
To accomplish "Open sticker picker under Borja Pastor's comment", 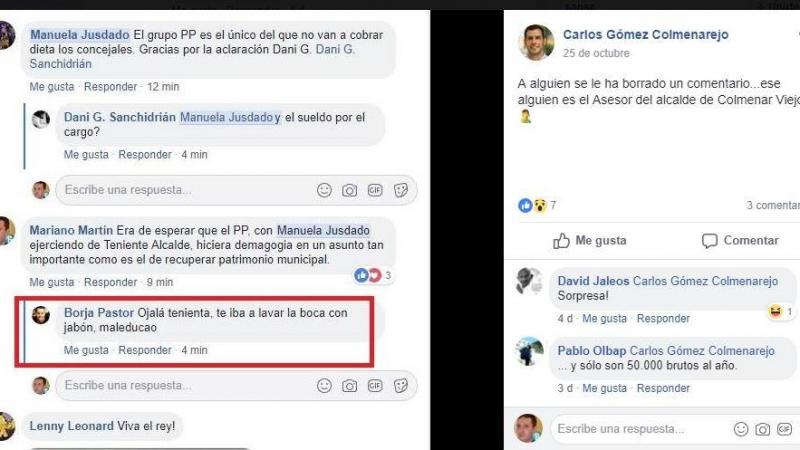I will [x=401, y=386].
